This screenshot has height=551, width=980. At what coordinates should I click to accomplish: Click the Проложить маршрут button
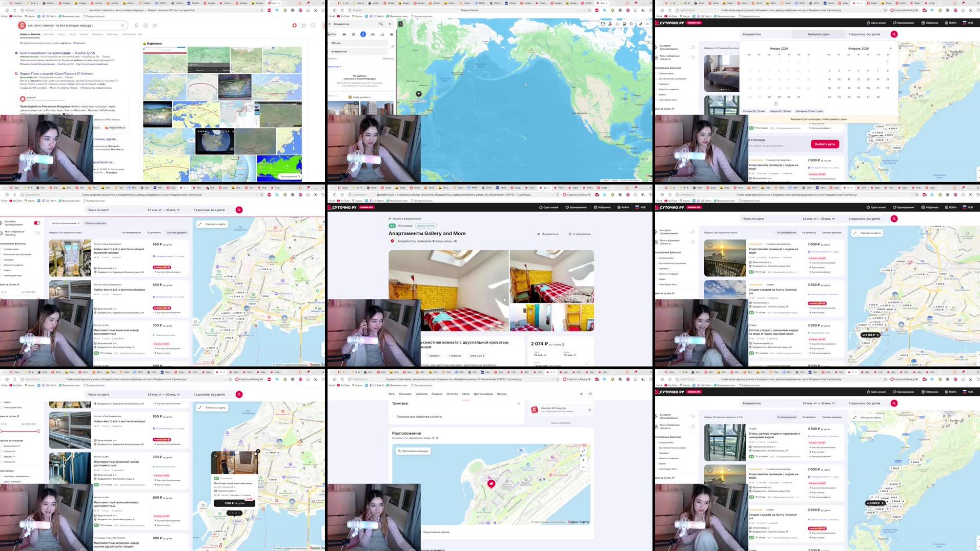[x=413, y=451]
